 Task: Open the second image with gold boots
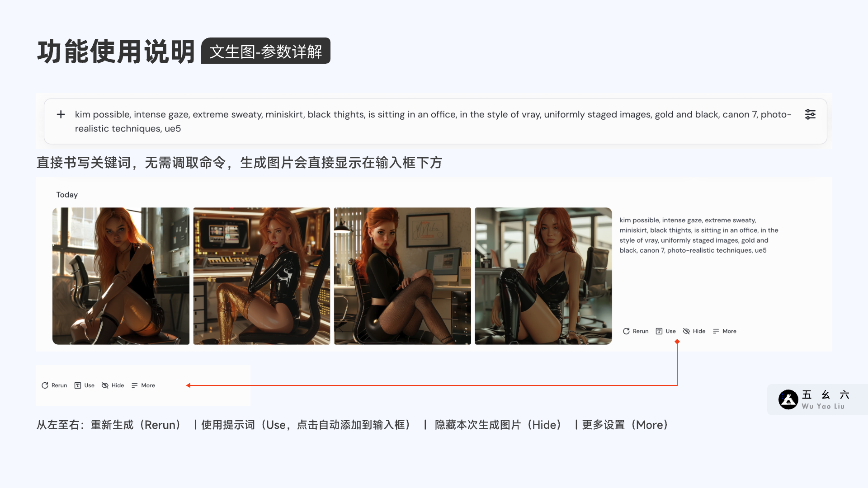tap(262, 276)
